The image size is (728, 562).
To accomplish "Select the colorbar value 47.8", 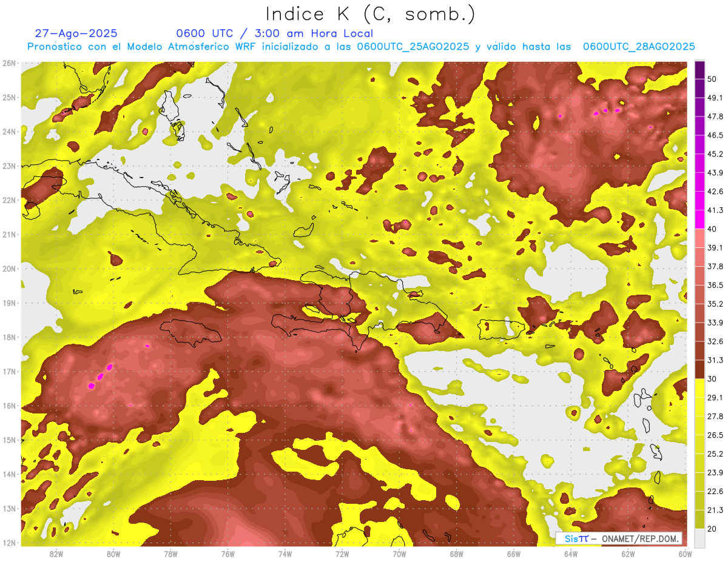I will click(715, 116).
